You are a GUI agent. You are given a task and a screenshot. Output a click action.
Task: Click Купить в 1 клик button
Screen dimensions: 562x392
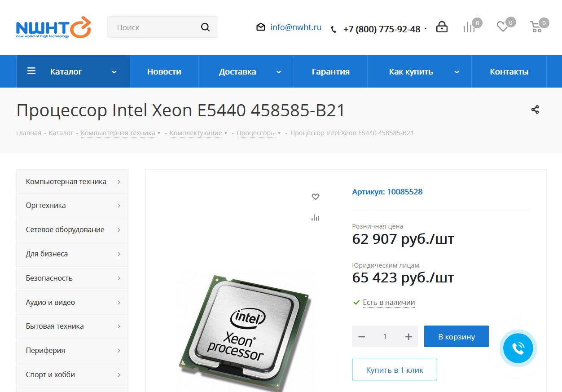point(395,370)
